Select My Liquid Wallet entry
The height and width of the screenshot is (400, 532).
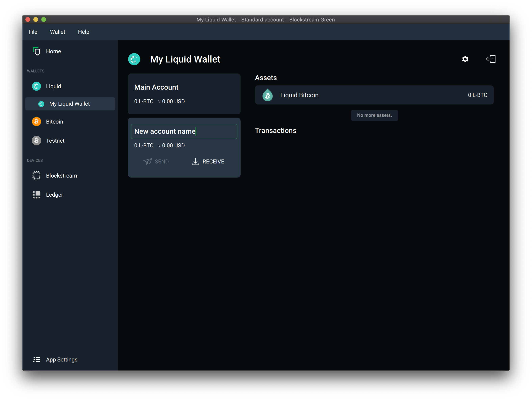[x=70, y=104]
